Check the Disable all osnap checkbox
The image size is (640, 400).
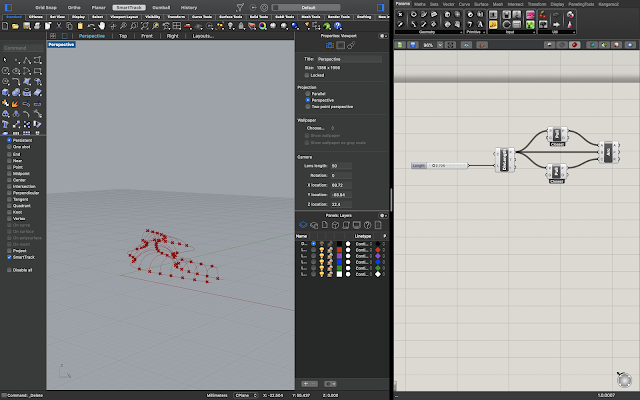pos(9,270)
